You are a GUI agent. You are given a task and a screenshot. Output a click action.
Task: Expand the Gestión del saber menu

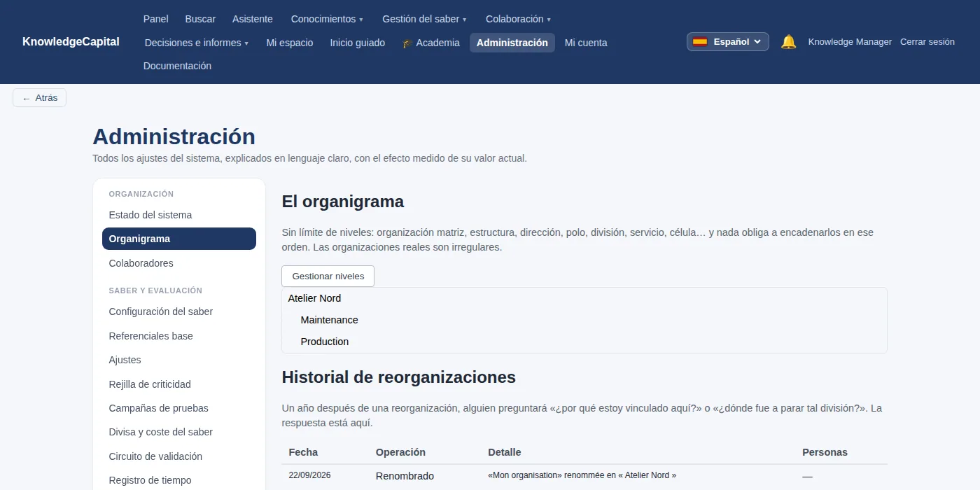tap(424, 19)
